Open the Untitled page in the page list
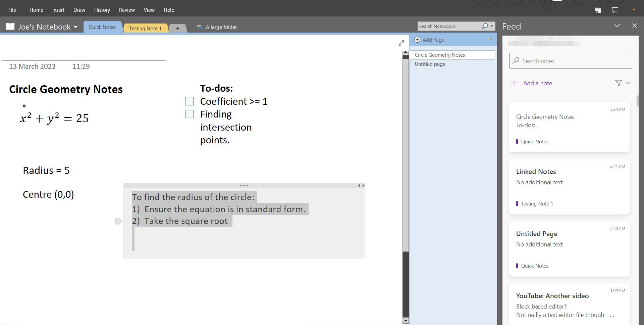 (430, 64)
